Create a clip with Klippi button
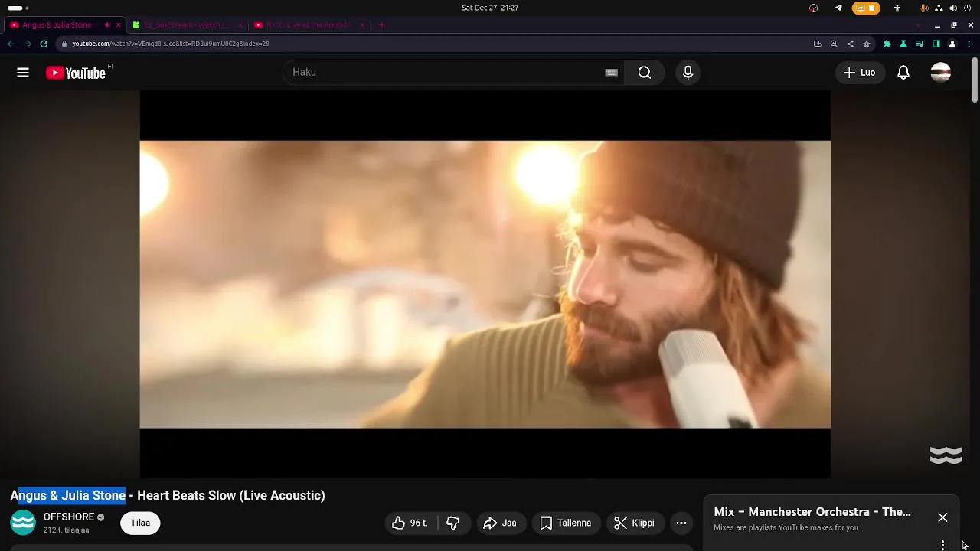Screen dimensions: 980x551 (x=635, y=523)
